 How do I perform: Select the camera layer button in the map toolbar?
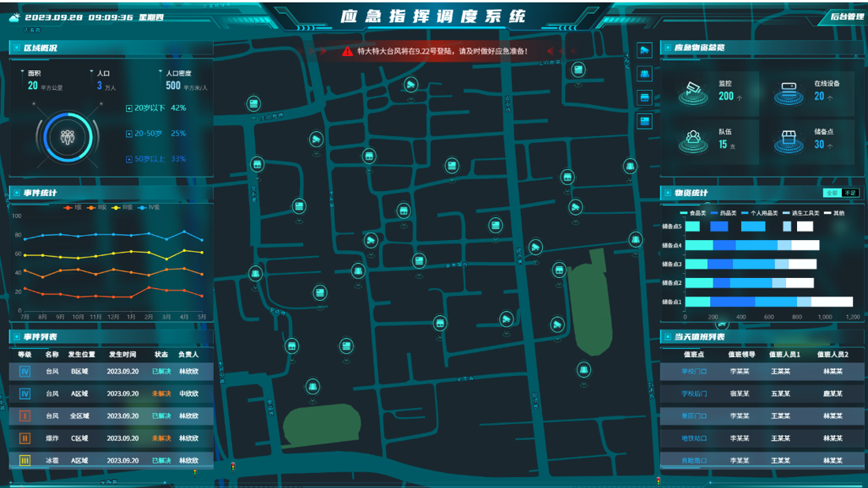645,51
